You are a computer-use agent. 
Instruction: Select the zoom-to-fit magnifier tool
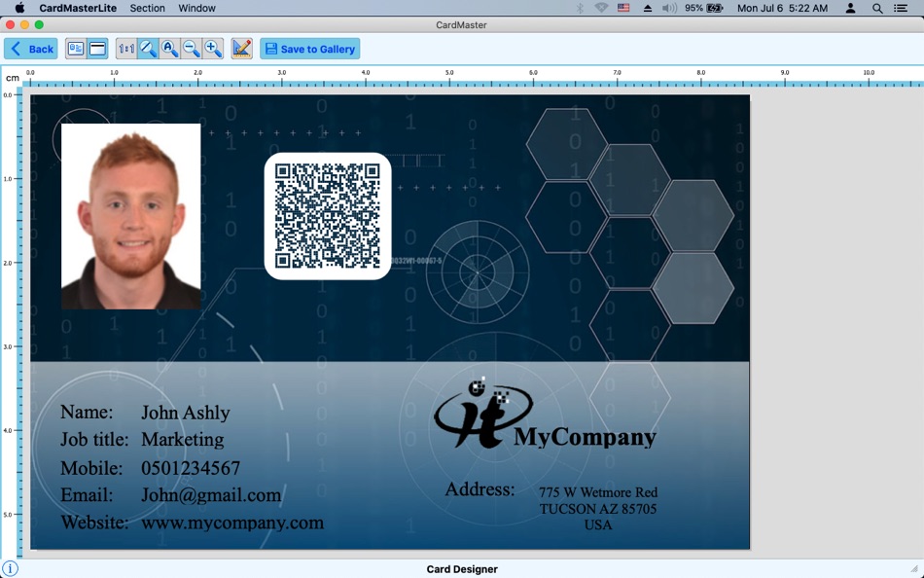[x=148, y=49]
